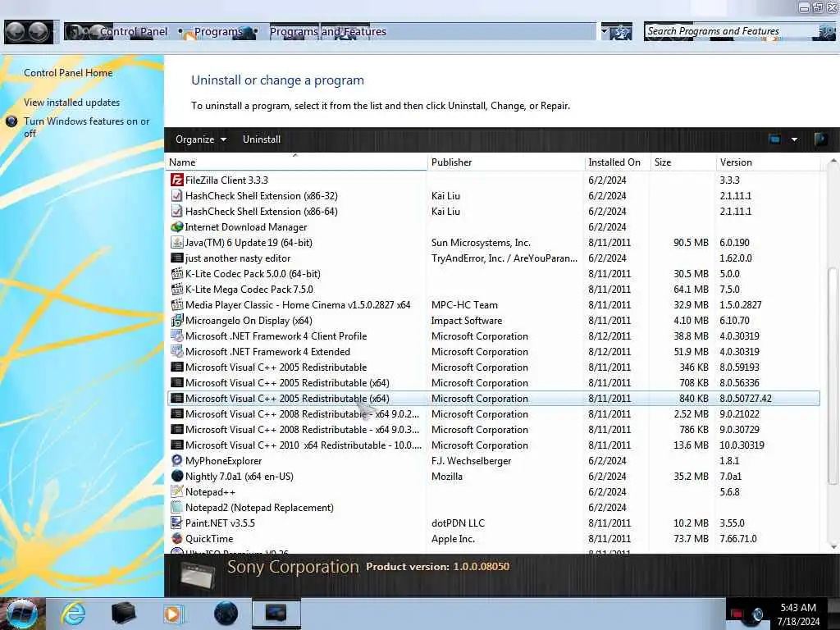Click Control Panel in the breadcrumb
840x630 pixels.
click(134, 32)
